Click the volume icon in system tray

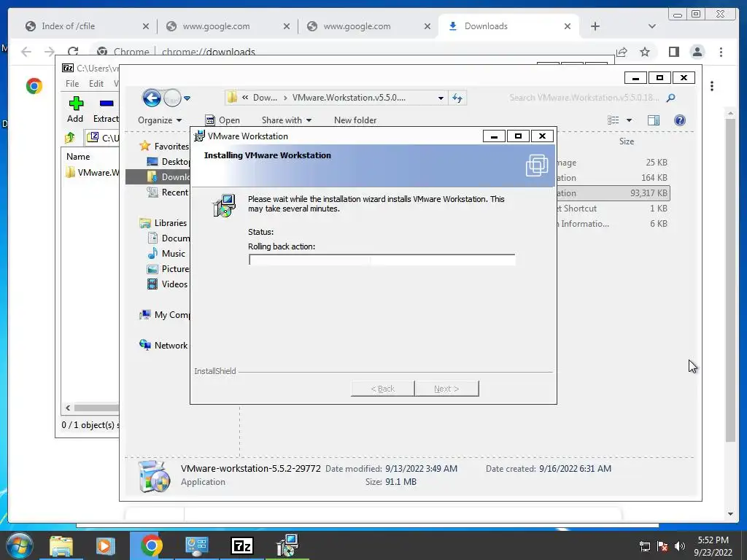point(680,546)
